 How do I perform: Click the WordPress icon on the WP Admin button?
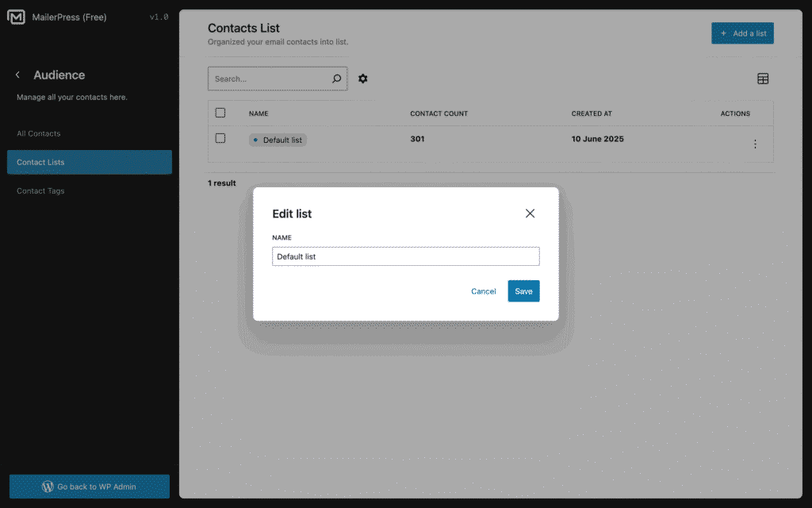click(x=49, y=487)
